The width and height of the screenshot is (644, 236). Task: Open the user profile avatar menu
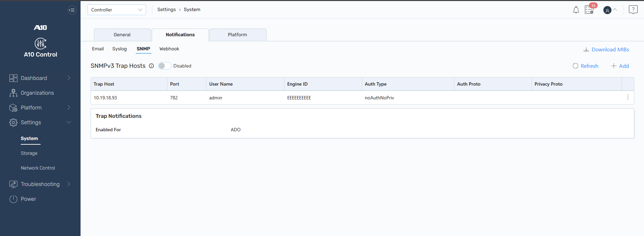607,10
